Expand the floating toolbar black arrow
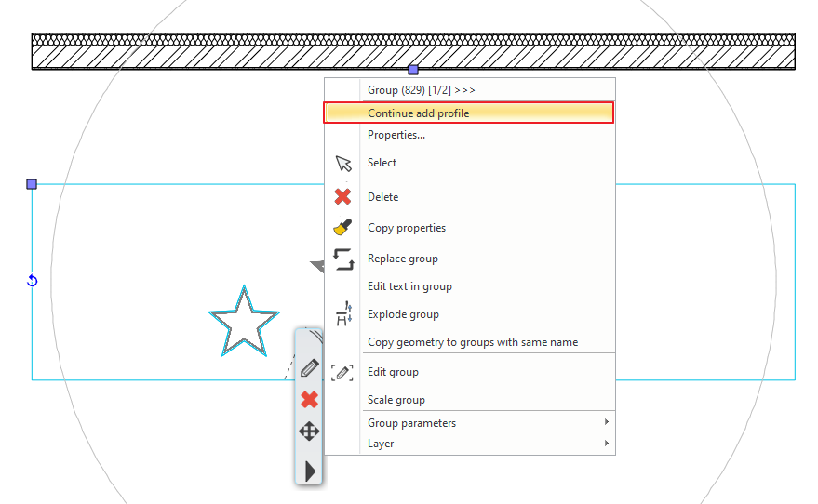This screenshot has height=504, width=818. pos(310,471)
